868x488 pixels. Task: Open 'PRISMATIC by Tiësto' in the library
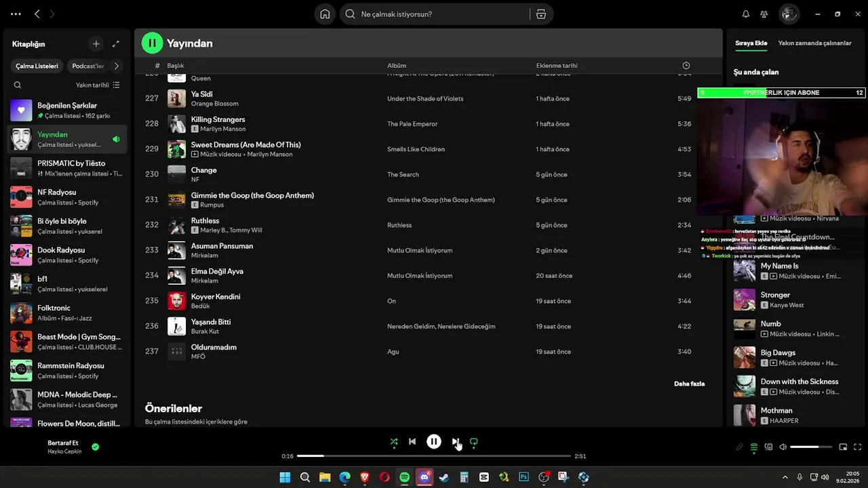coord(67,168)
